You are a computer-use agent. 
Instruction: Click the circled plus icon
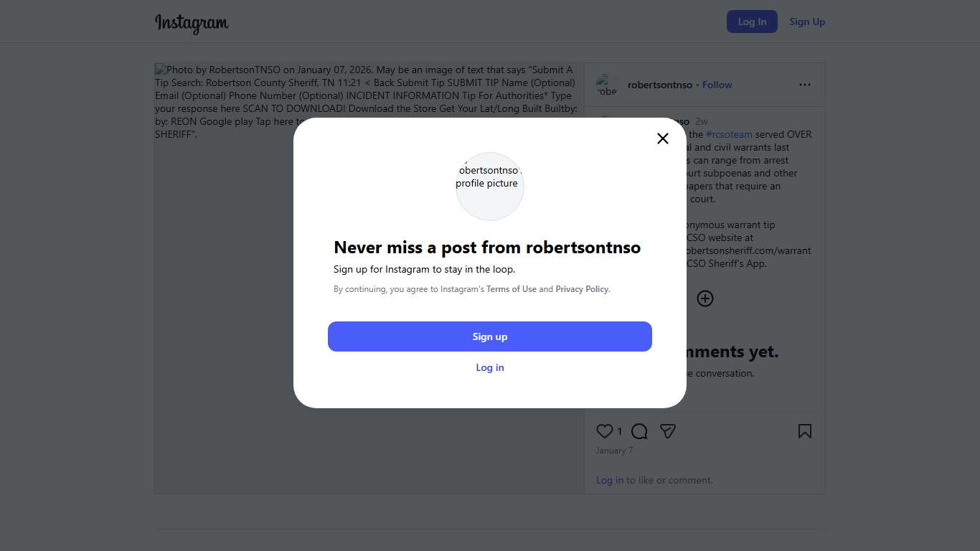pos(705,298)
